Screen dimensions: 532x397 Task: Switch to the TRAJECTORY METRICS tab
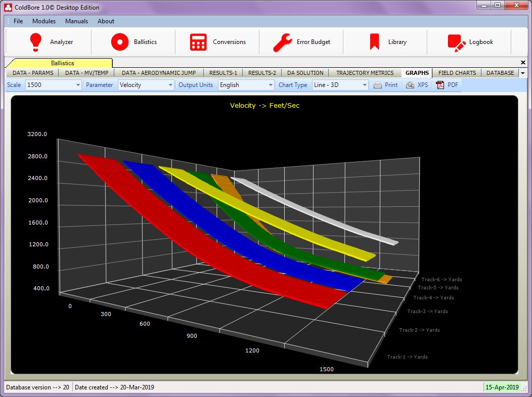pos(365,73)
